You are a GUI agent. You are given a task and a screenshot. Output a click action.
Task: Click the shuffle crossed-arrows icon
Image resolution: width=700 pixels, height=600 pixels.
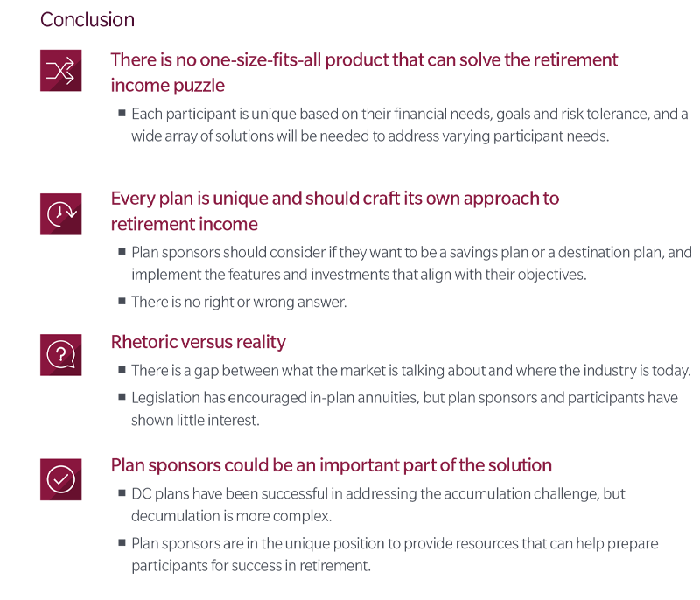[x=60, y=71]
